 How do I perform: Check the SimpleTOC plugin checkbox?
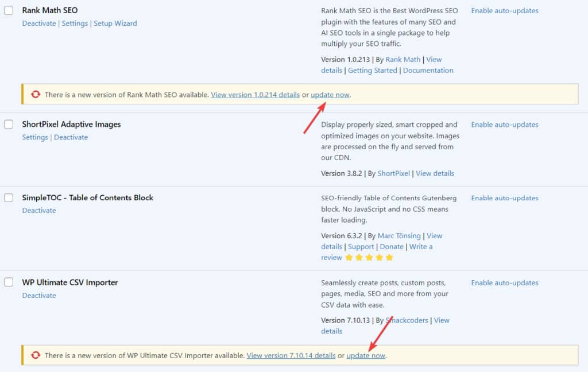pos(9,197)
